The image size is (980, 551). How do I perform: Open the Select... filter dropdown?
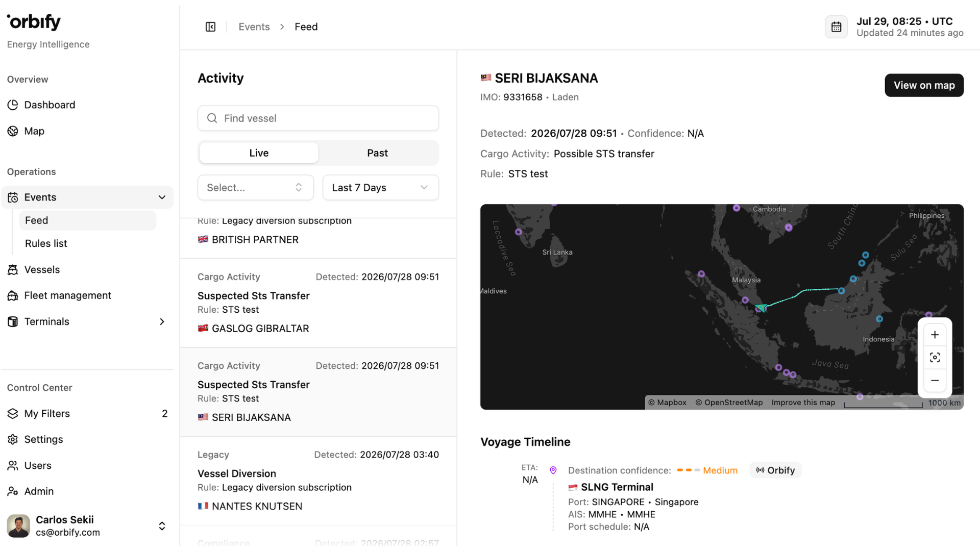click(255, 188)
